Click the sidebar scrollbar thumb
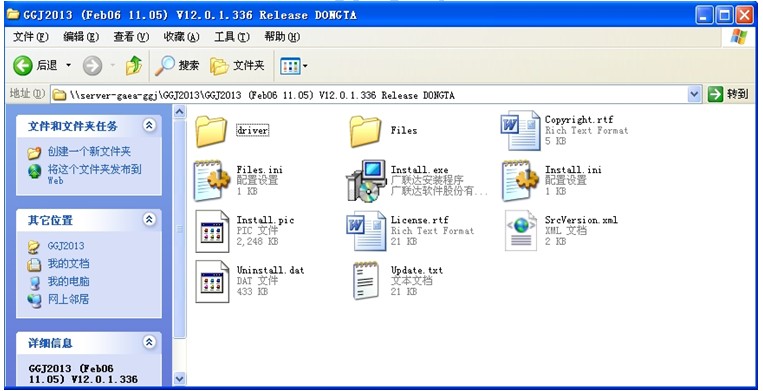This screenshot has height=391, width=763. click(x=180, y=229)
